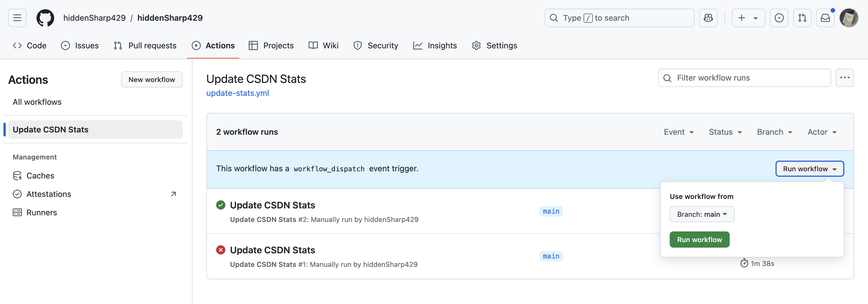Open Caches under Management
The image size is (868, 304).
95,175
